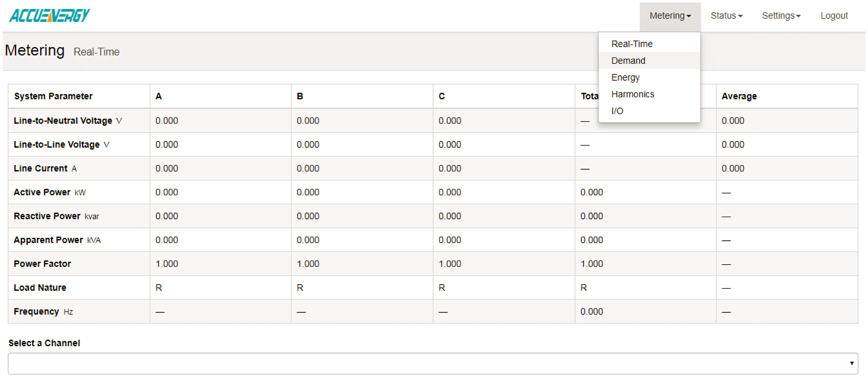Click the Accuenergy logo
Screen dimensions: 868x385
49,15
